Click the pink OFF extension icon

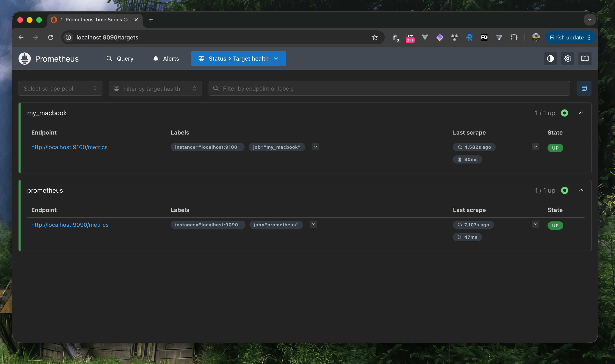(x=410, y=38)
